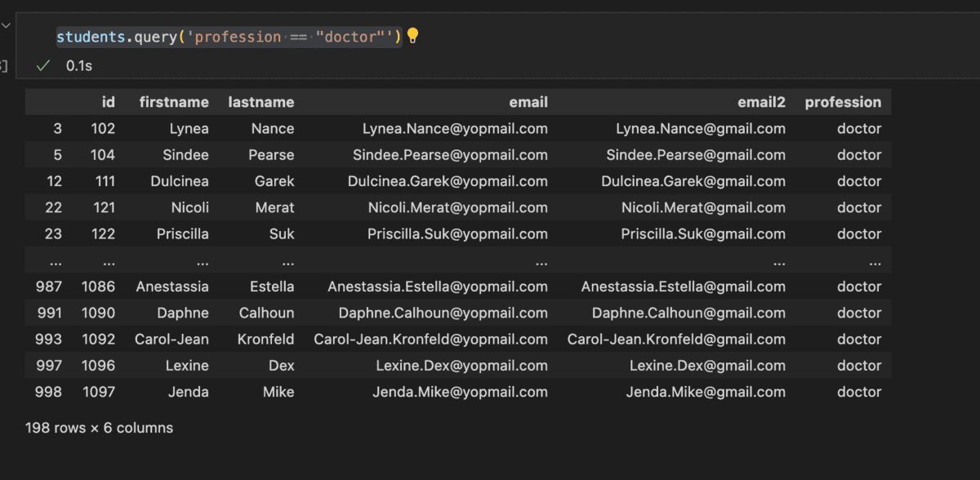
Task: Select the 'firstname' column header
Action: [174, 102]
